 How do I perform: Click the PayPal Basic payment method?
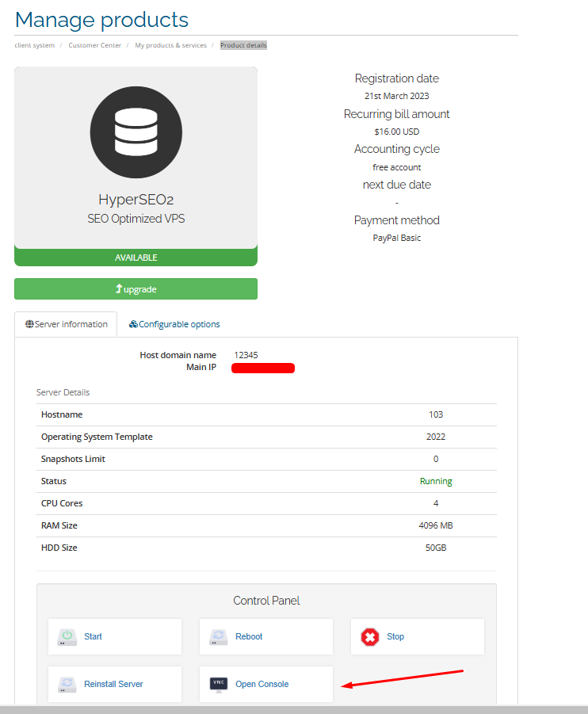(397, 239)
